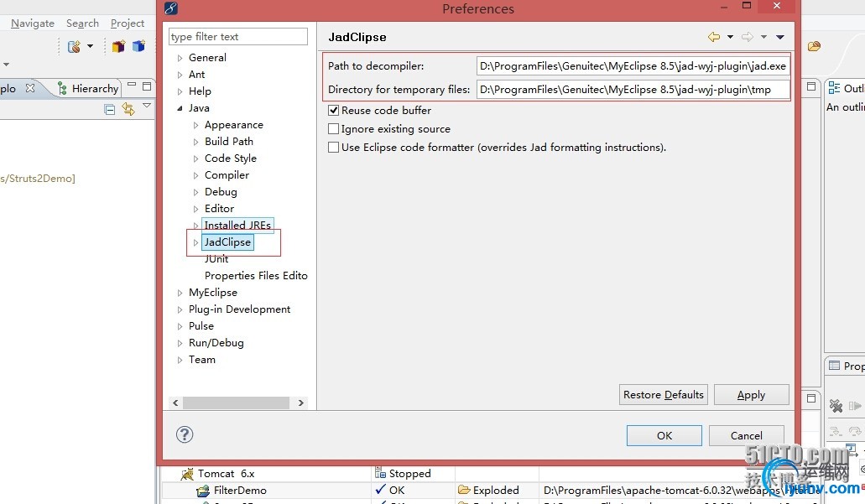Click the Directory for temporary files field

pos(633,90)
